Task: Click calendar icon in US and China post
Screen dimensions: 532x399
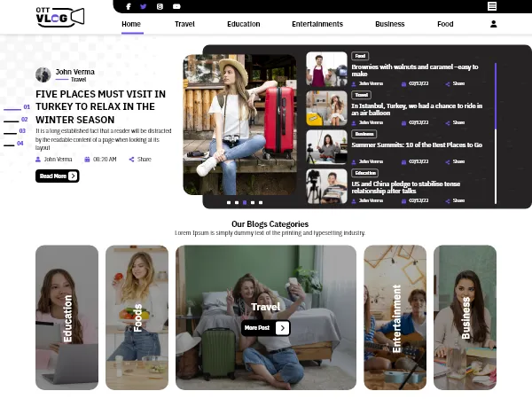Action: point(403,201)
